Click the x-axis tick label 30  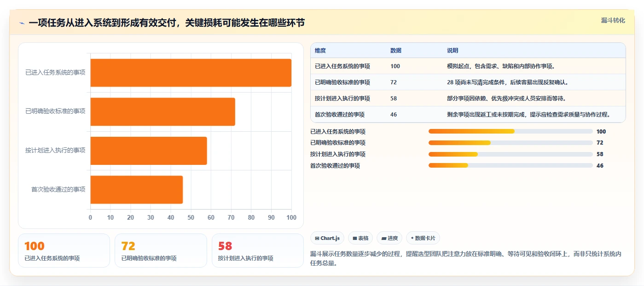151,217
